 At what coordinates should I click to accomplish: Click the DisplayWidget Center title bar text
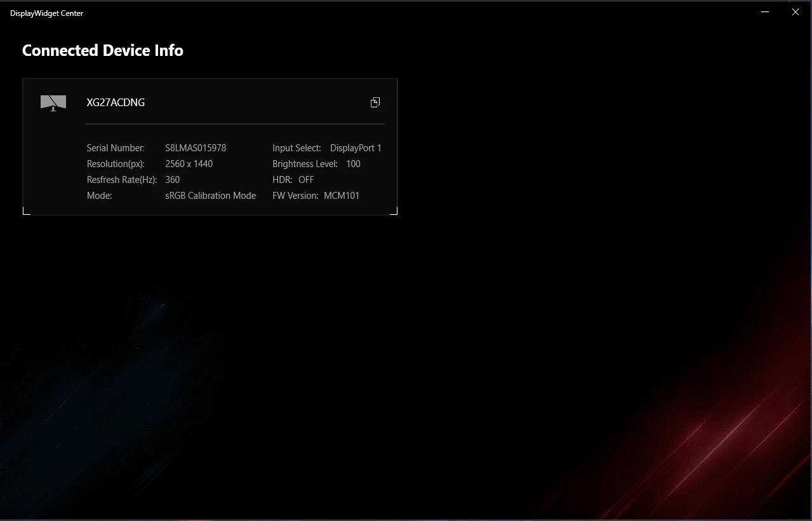[x=46, y=13]
